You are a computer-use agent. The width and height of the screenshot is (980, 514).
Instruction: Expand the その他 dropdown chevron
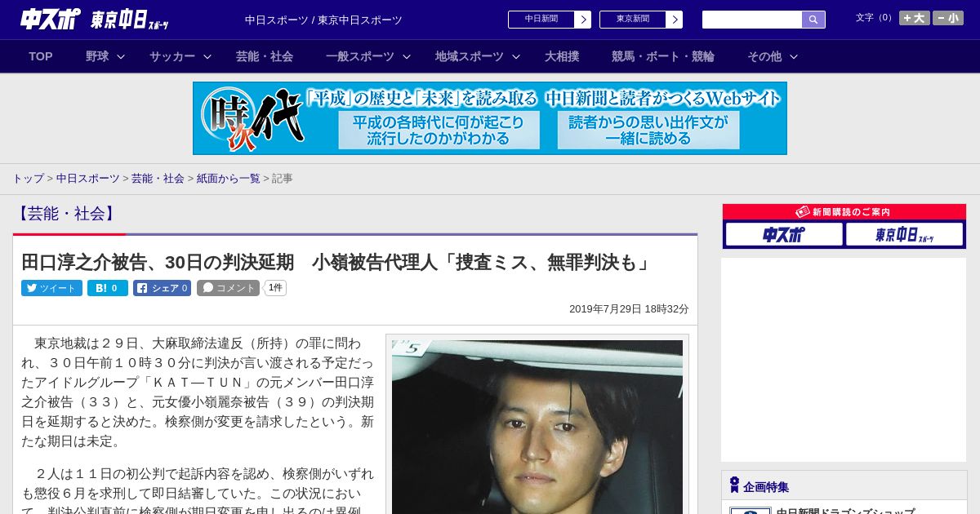(x=794, y=56)
